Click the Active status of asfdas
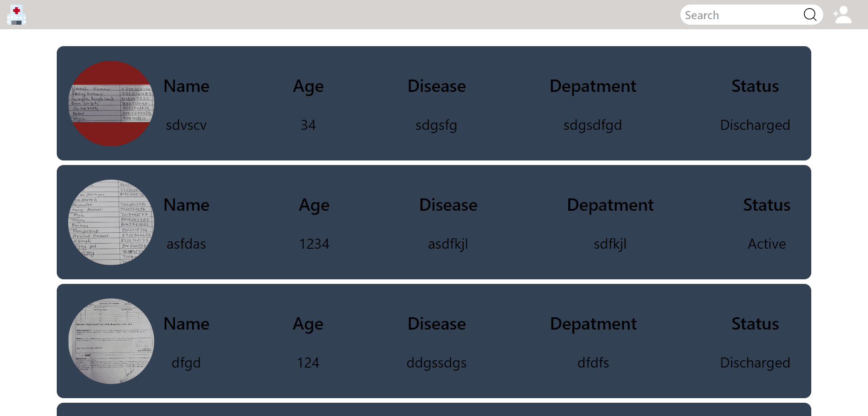 click(766, 244)
